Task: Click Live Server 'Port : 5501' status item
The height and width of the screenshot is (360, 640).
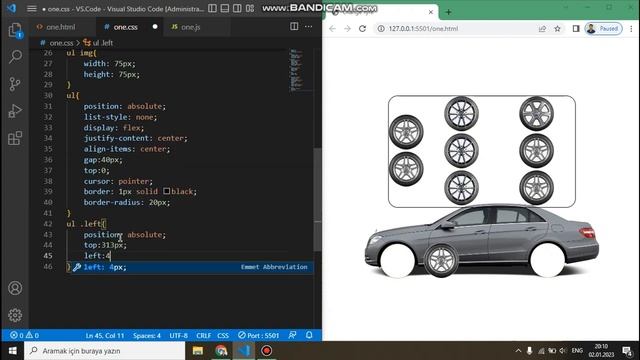Action: 259,336
